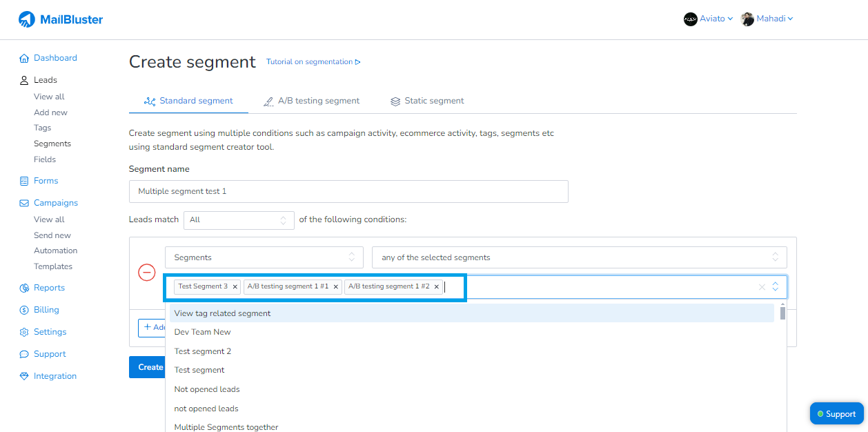Click the Reports pie chart icon
The image size is (868, 432).
point(24,288)
